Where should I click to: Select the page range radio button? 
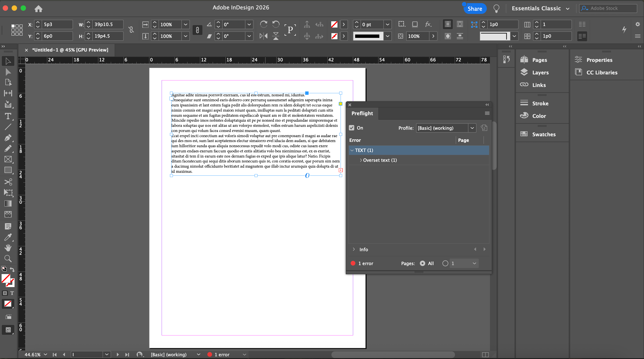point(445,264)
